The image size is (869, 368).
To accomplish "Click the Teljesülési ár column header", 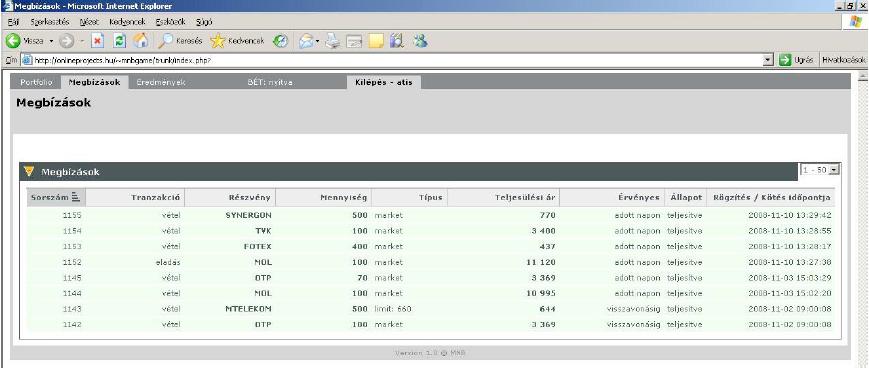I will pos(503,197).
